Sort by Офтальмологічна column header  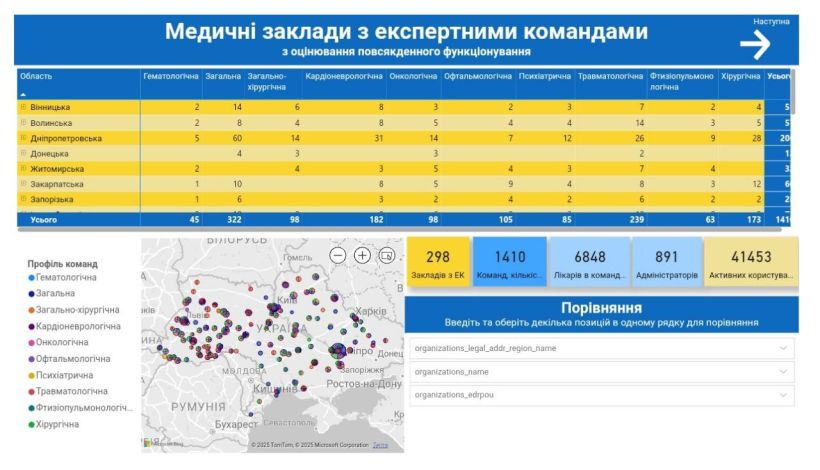[478, 76]
